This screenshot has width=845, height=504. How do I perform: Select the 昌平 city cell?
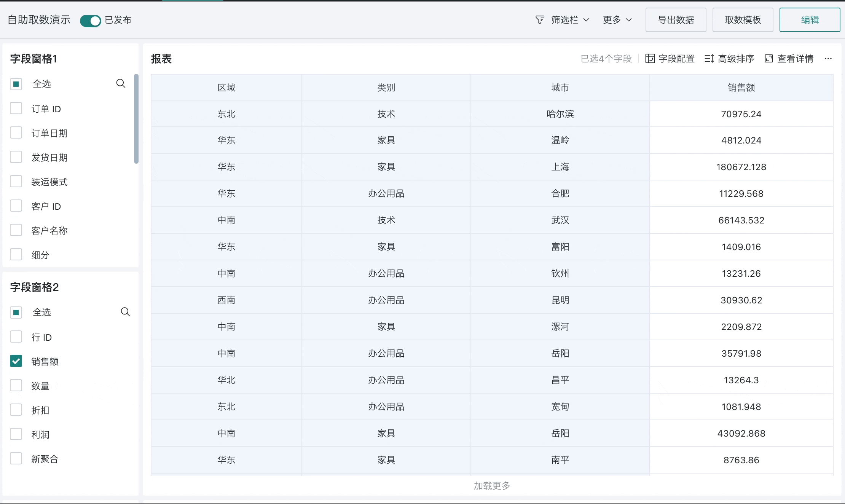coord(560,380)
